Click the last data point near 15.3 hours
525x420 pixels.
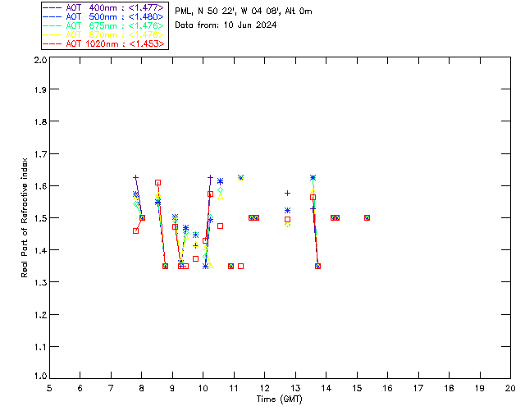[367, 217]
